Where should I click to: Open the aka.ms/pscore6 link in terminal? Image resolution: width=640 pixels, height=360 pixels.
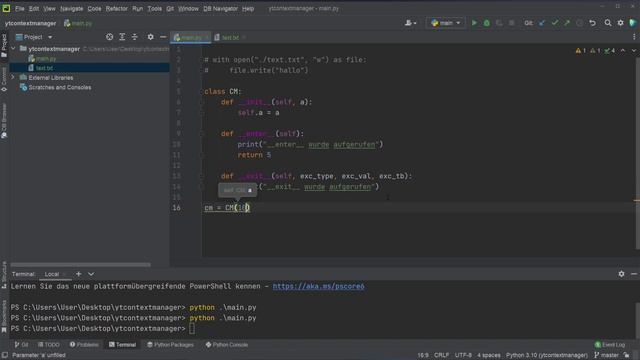pyautogui.click(x=318, y=286)
